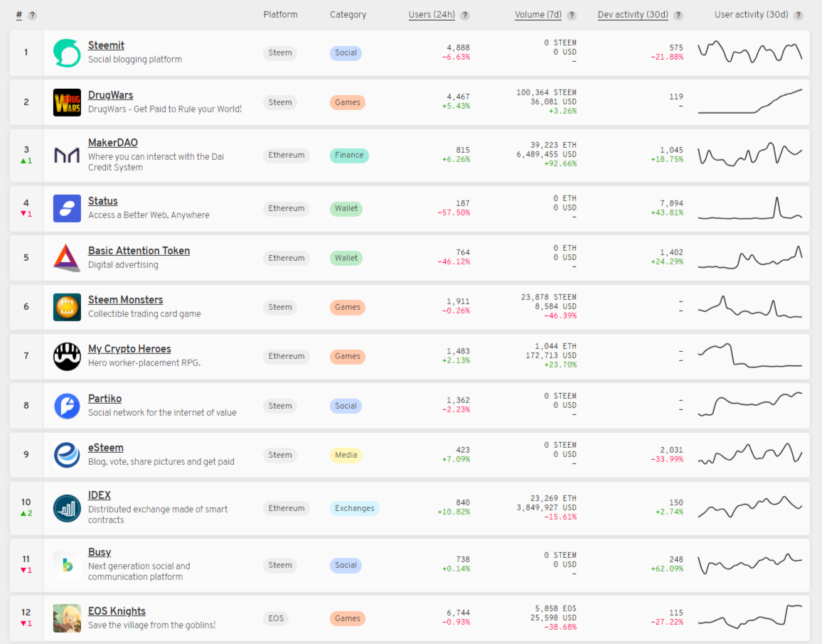Image resolution: width=822 pixels, height=644 pixels.
Task: Click the 6,489,455 USD volume for MakerDAO
Action: 546,154
